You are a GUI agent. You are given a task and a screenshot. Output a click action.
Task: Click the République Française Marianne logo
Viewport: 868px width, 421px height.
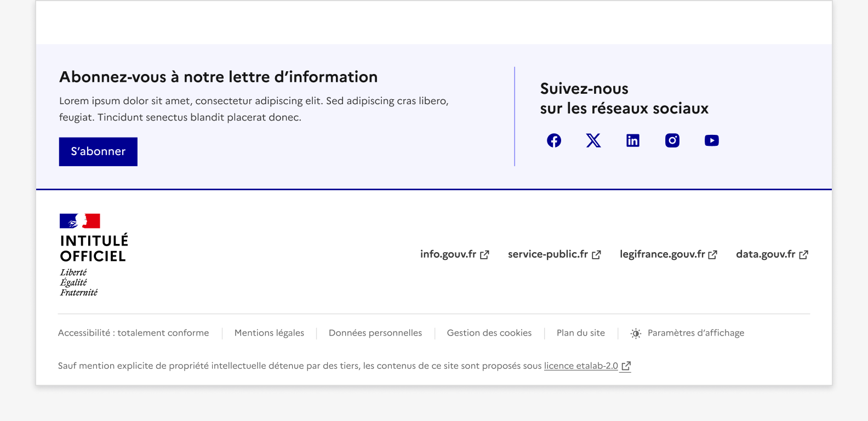coord(80,221)
